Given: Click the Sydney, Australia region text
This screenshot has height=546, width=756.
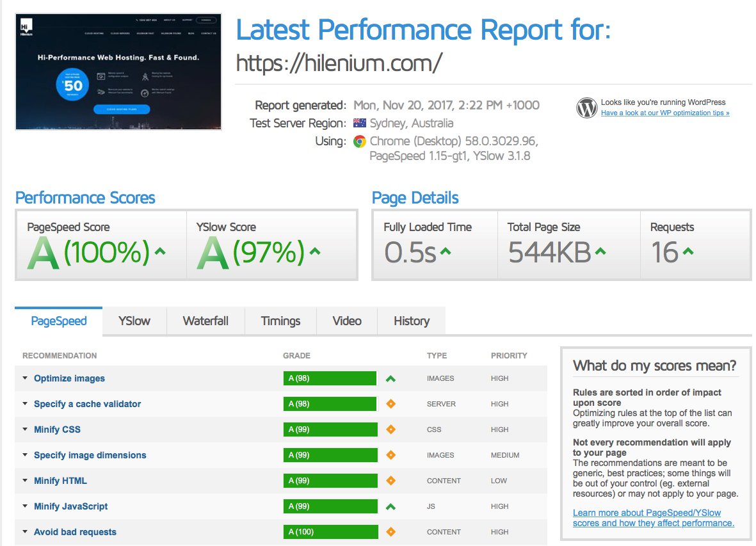Looking at the screenshot, I should [411, 124].
